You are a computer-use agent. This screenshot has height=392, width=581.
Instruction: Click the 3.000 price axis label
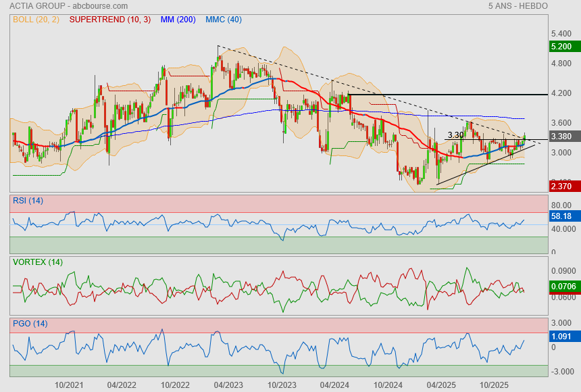[561, 153]
